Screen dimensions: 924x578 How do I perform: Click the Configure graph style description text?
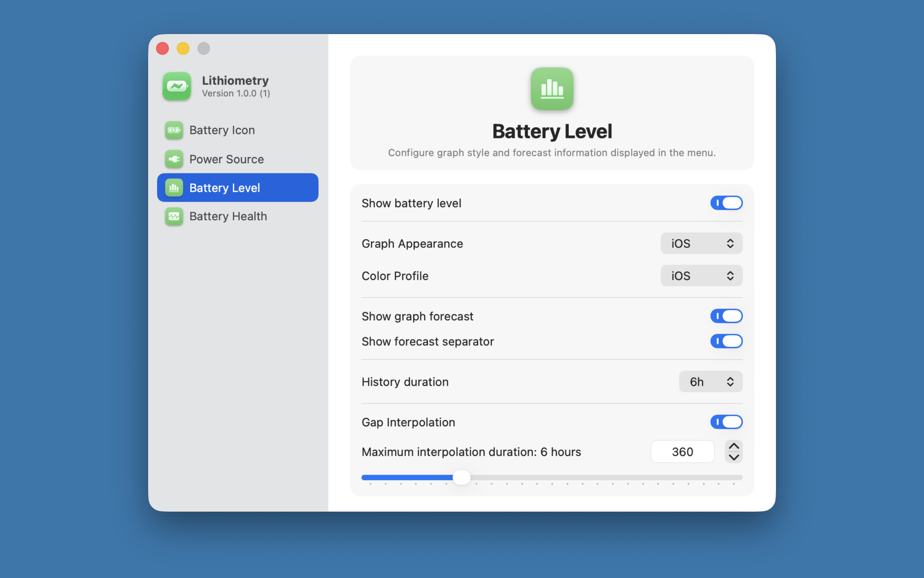click(x=552, y=152)
